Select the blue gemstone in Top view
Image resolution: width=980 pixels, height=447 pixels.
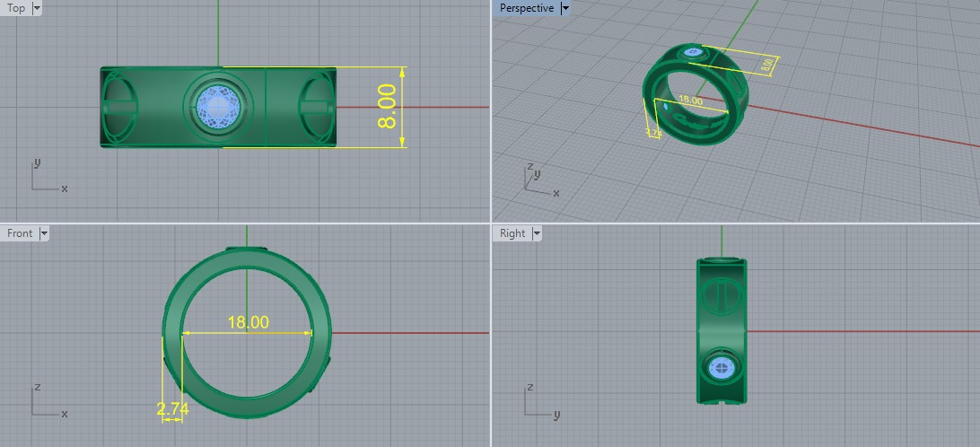(218, 107)
